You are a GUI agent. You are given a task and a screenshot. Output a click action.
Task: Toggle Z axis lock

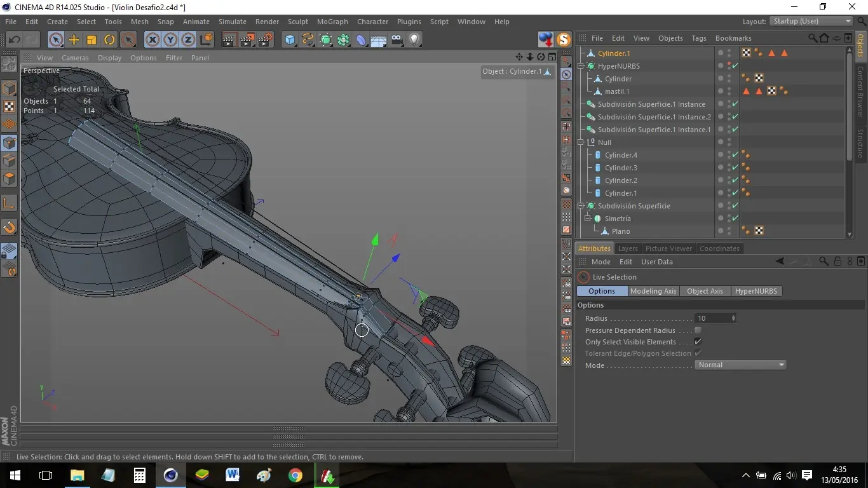tap(188, 39)
